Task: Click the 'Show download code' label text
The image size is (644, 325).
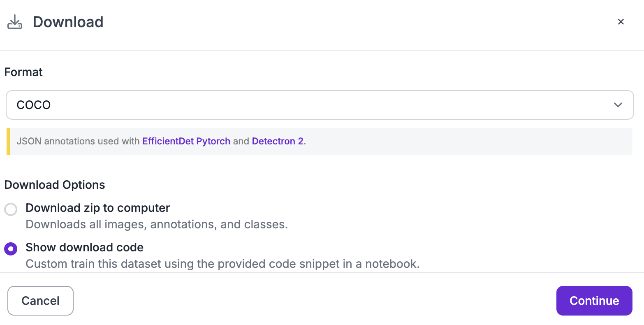Action: [x=85, y=247]
